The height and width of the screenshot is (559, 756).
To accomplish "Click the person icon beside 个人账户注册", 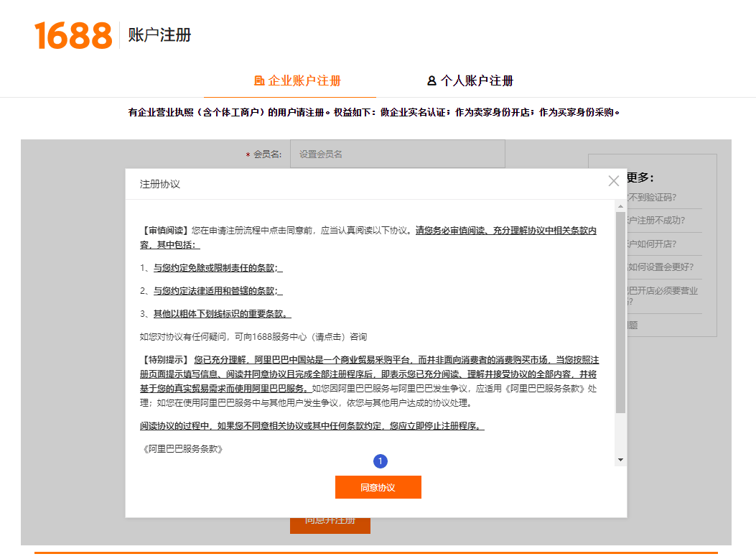I will pos(431,81).
